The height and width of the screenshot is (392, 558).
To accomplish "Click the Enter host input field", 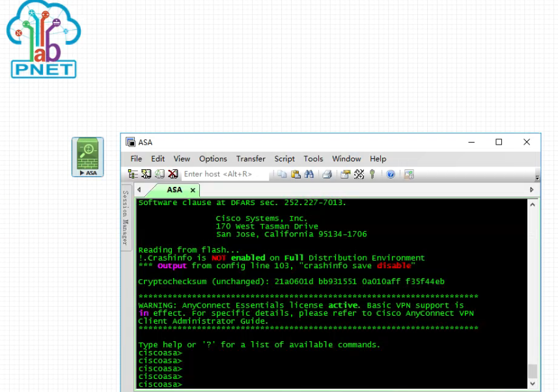I will point(226,174).
